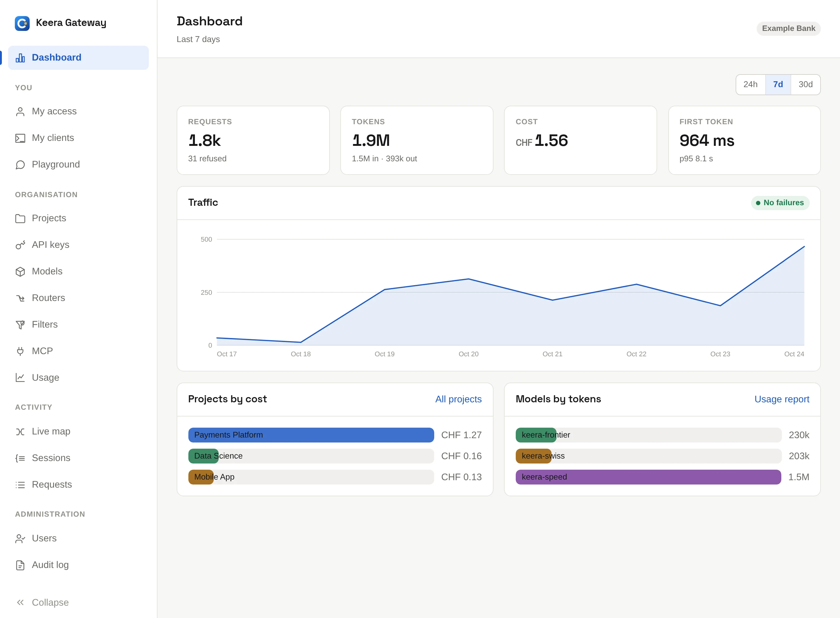Open the Models label in the sidebar

coord(47,271)
